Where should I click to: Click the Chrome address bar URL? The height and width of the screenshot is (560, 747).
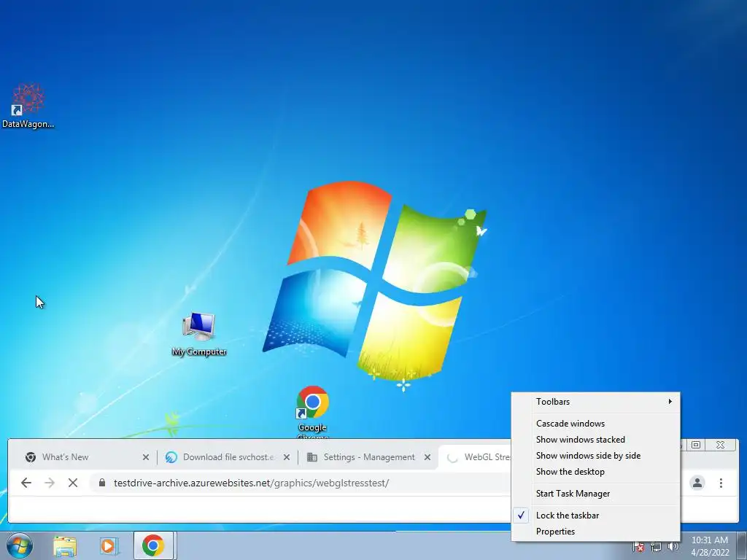(x=251, y=483)
